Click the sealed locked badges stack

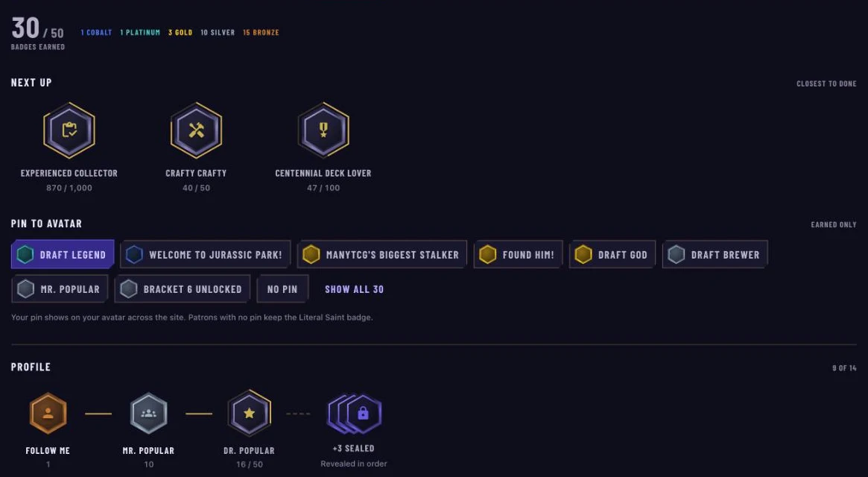coord(355,414)
